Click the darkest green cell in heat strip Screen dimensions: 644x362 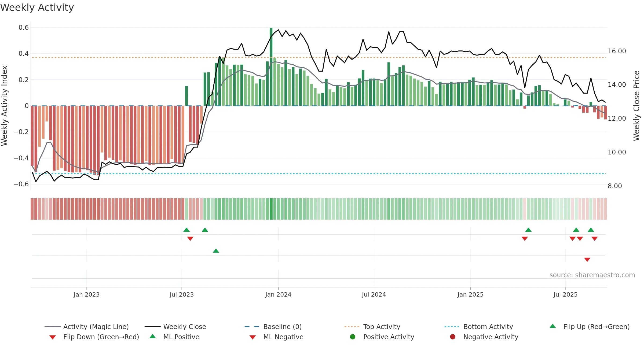pyautogui.click(x=271, y=209)
